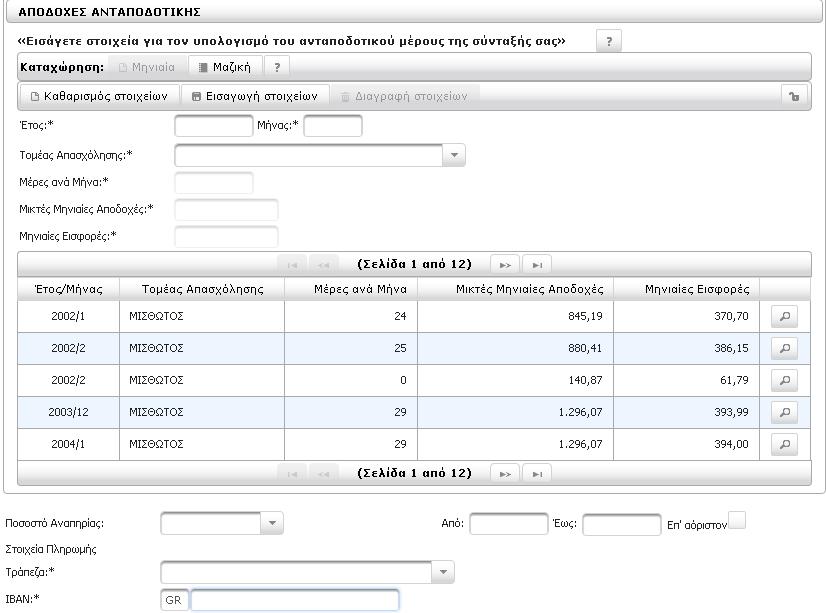This screenshot has width=826, height=613.
Task: Select the Μαζική entry mode
Action: (x=225, y=67)
